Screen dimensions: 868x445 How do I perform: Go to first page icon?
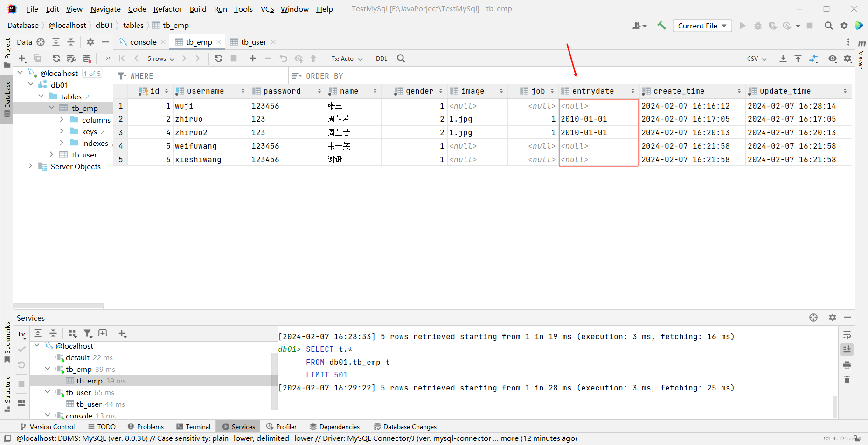coord(122,58)
